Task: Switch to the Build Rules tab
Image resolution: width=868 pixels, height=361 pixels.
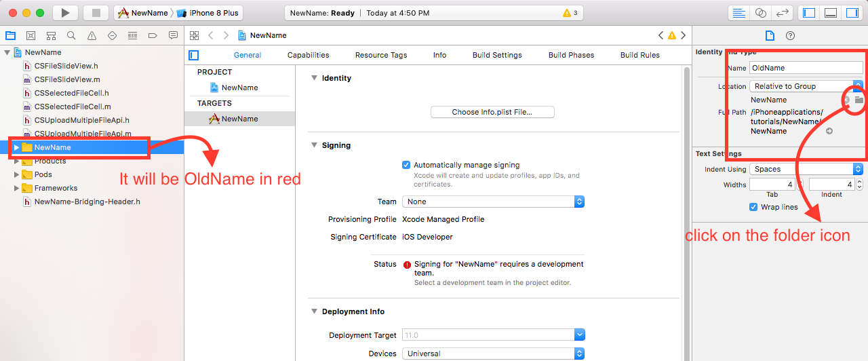Action: [640, 55]
